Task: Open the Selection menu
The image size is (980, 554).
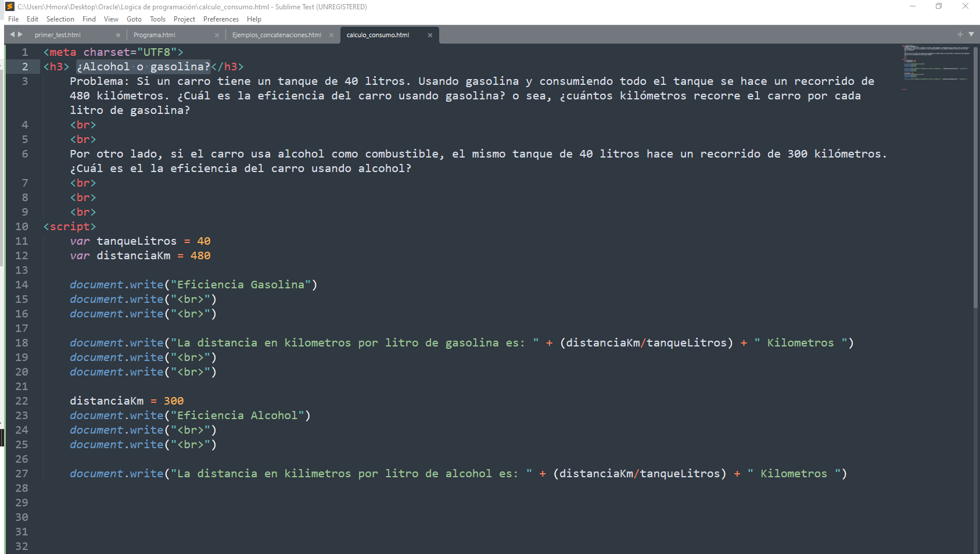Action: tap(60, 19)
